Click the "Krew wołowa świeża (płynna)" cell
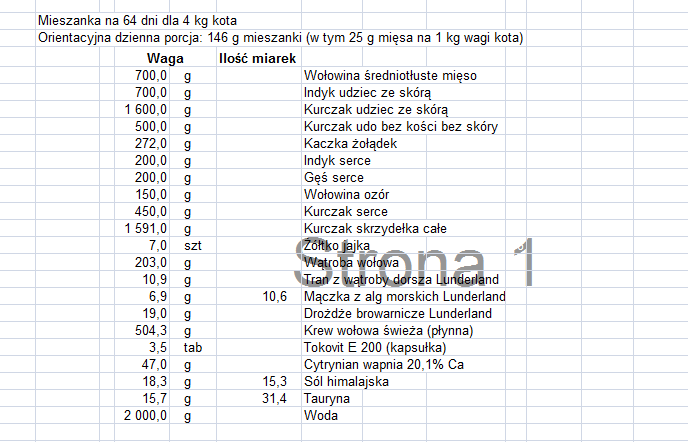 pyautogui.click(x=388, y=331)
